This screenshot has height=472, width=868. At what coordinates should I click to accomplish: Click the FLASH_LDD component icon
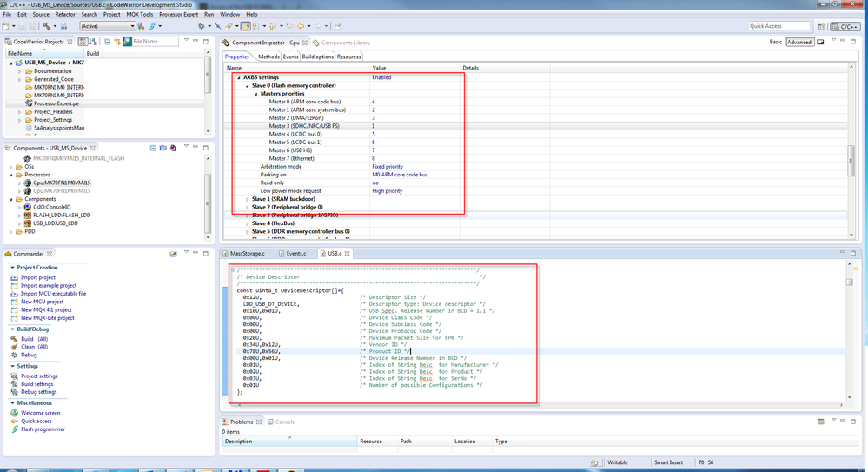pyautogui.click(x=27, y=216)
